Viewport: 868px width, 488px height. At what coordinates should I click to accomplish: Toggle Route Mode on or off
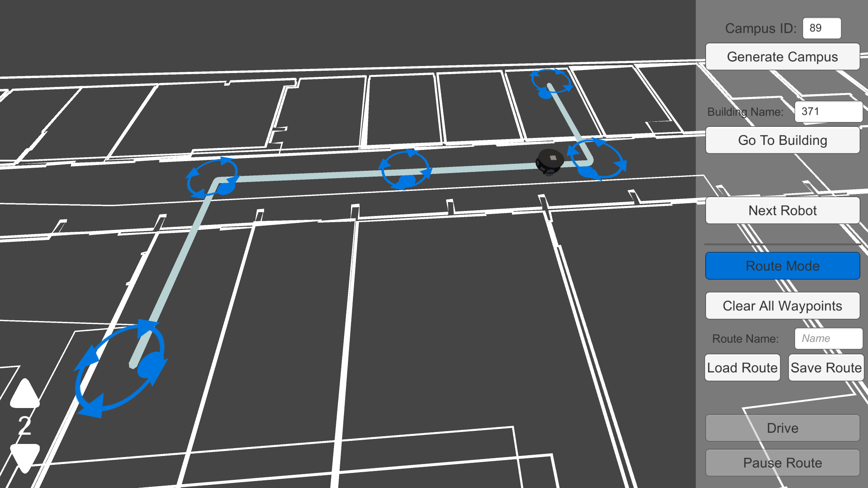pos(783,266)
